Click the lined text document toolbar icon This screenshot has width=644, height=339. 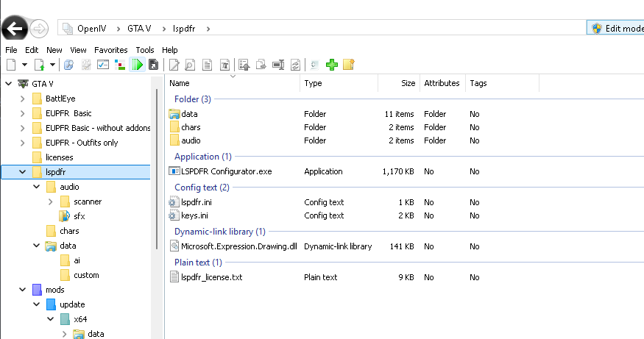coord(208,65)
